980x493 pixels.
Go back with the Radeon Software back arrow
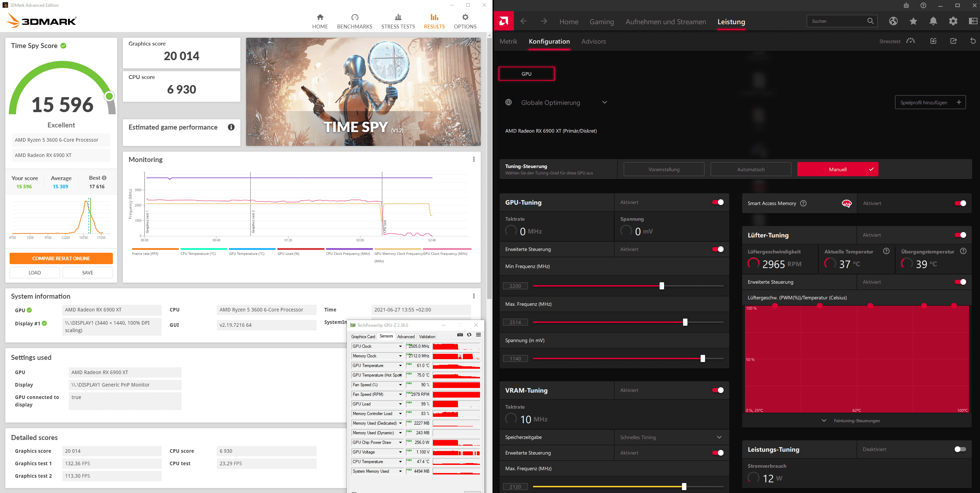click(x=523, y=21)
